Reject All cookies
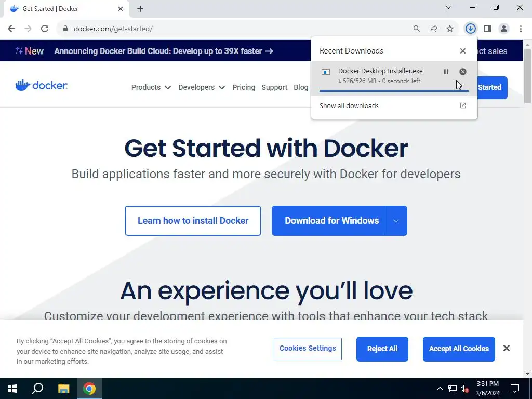The image size is (532, 399). pyautogui.click(x=382, y=349)
